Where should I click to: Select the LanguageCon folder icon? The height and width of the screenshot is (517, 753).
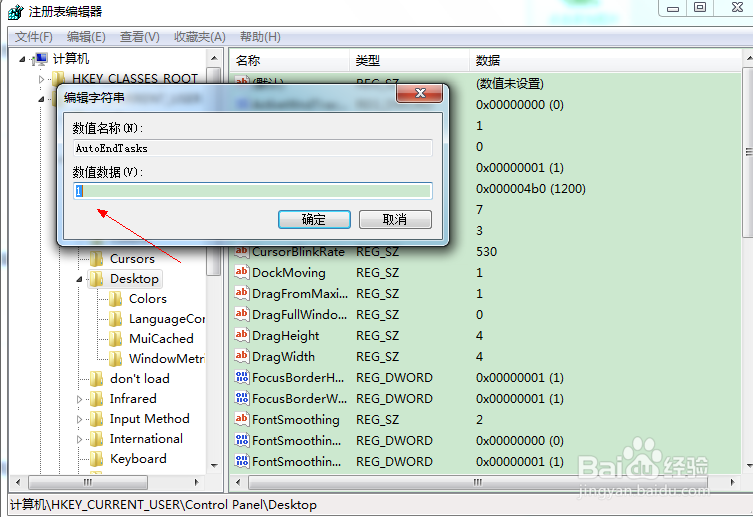115,319
